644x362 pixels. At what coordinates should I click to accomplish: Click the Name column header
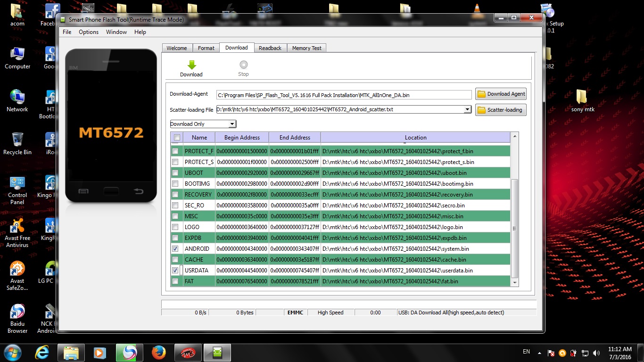199,138
